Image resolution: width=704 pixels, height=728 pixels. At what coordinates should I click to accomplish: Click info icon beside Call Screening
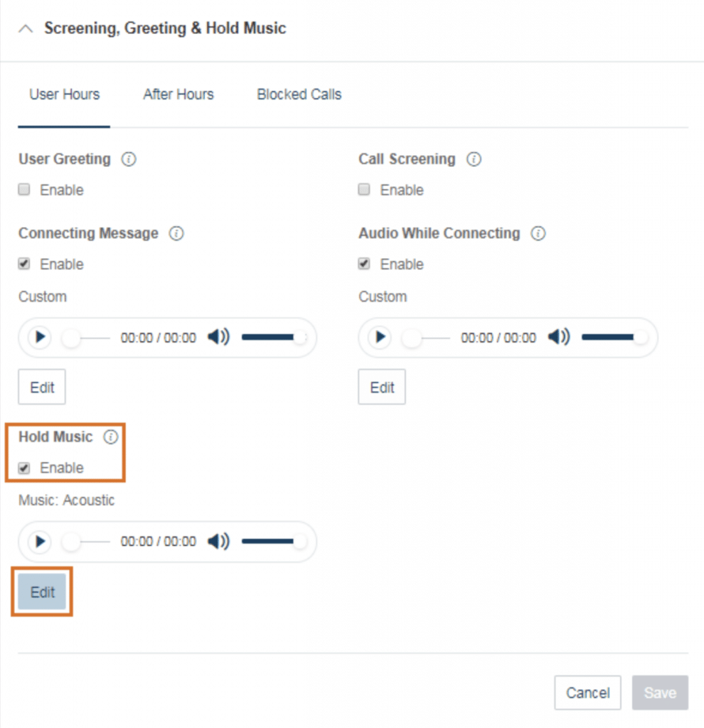coord(474,159)
